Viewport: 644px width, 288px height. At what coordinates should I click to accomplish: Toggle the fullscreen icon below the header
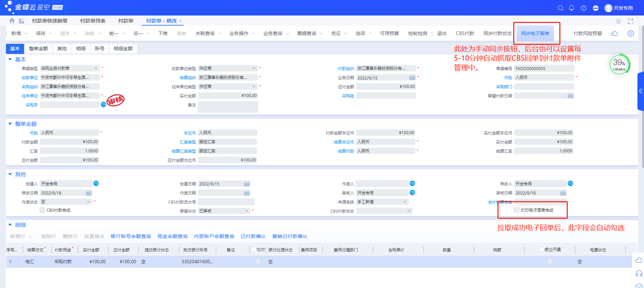click(x=631, y=21)
